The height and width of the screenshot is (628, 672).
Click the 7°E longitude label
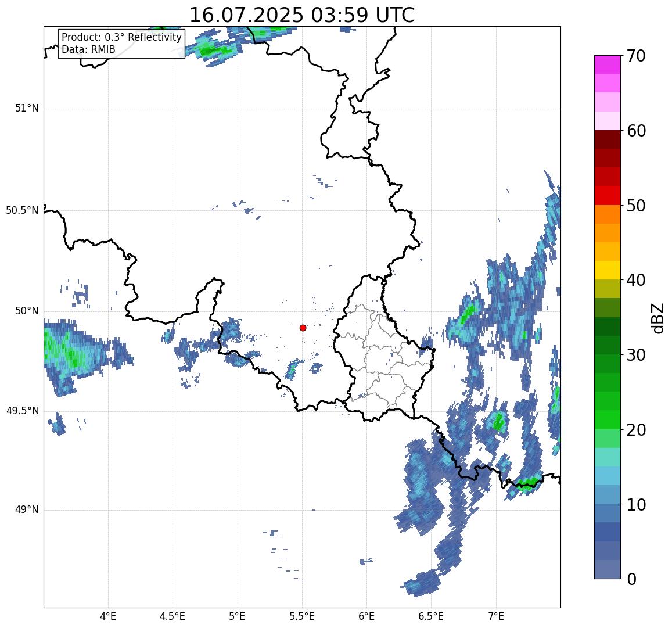click(496, 616)
